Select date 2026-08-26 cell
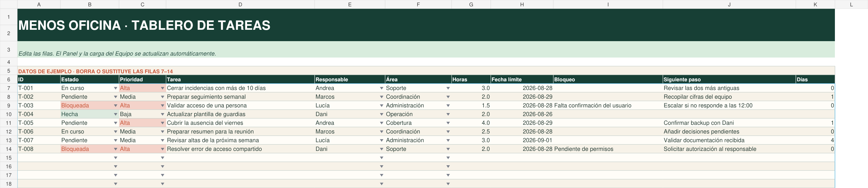Image resolution: width=868 pixels, height=188 pixels. tap(522, 114)
